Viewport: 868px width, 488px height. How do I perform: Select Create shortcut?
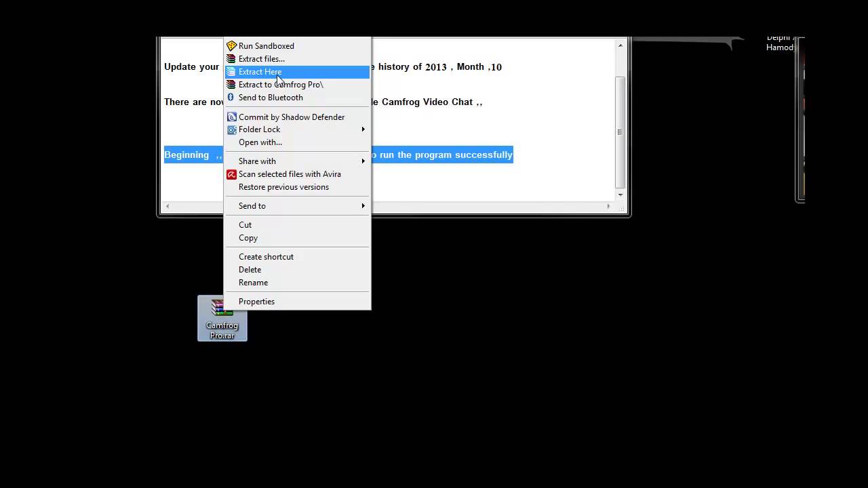298,257
